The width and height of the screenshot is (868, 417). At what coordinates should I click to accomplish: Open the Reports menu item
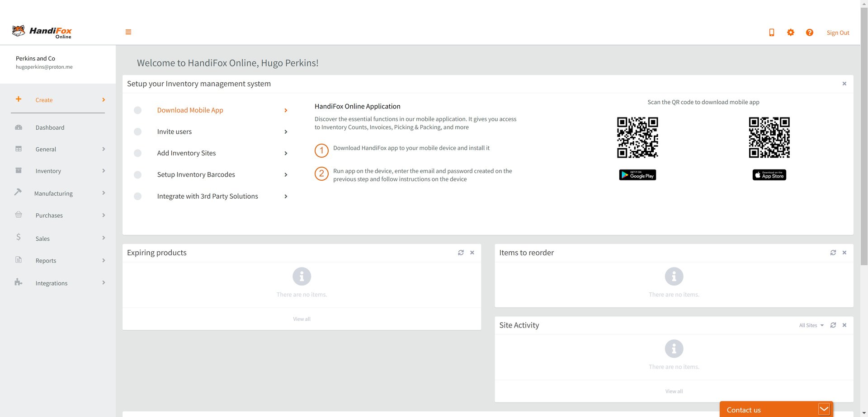coord(46,261)
